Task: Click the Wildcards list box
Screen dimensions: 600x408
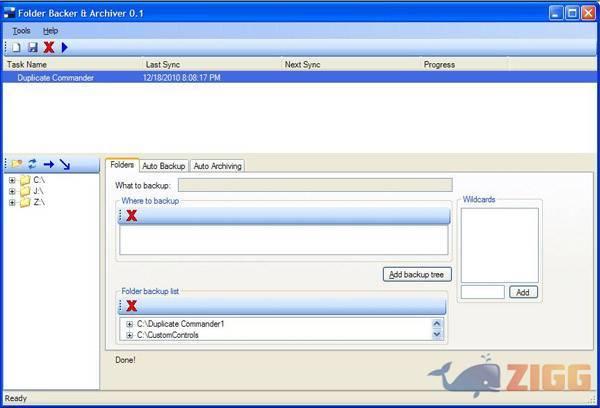Action: coord(499,245)
